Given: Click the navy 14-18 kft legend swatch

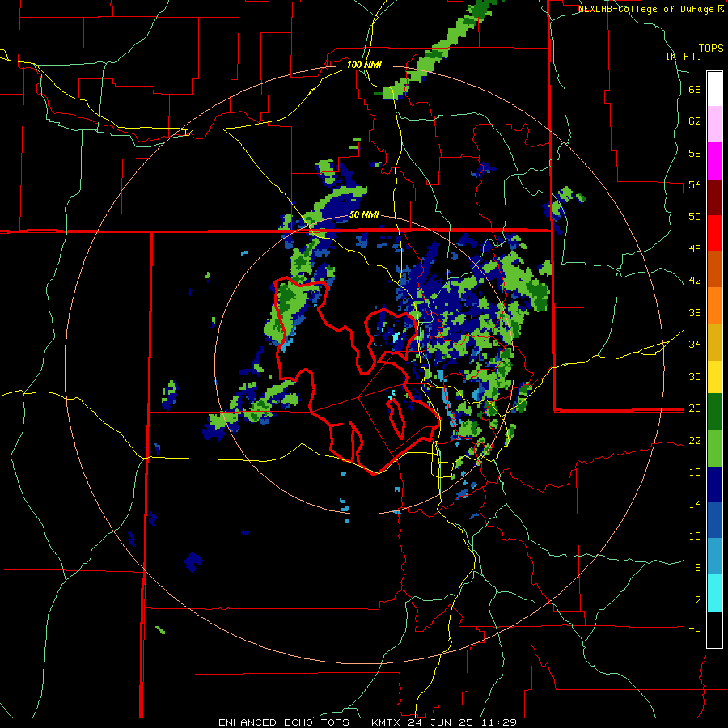Looking at the screenshot, I should point(714,485).
